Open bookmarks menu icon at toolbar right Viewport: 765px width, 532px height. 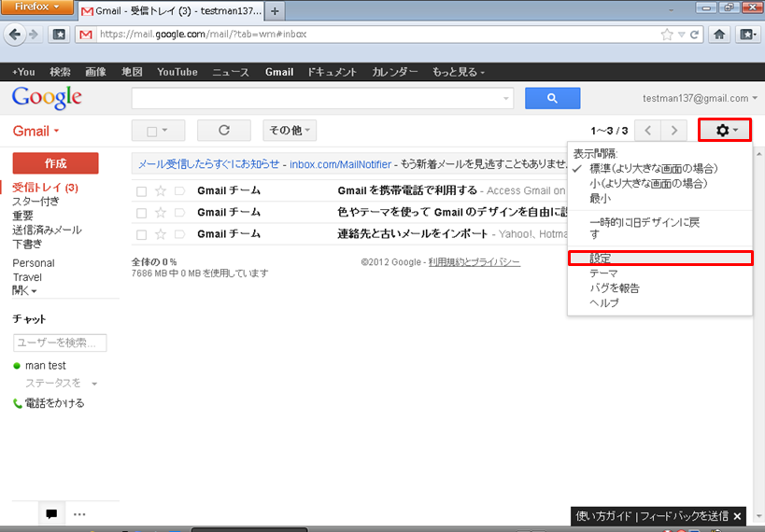748,35
